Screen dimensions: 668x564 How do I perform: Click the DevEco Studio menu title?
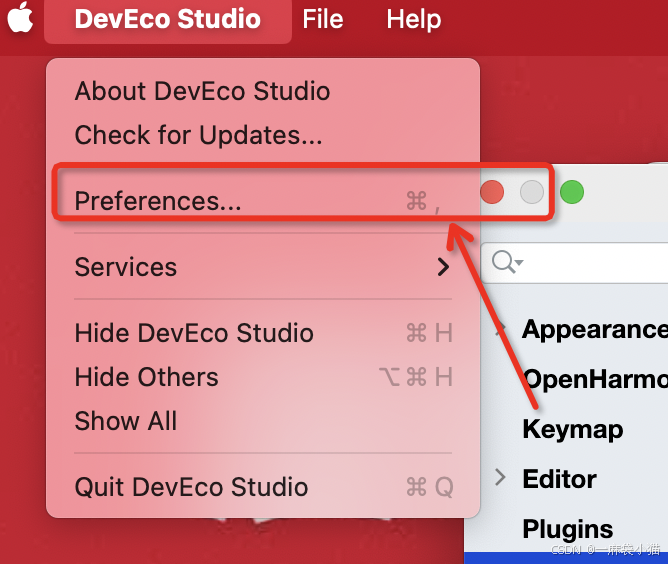167,19
